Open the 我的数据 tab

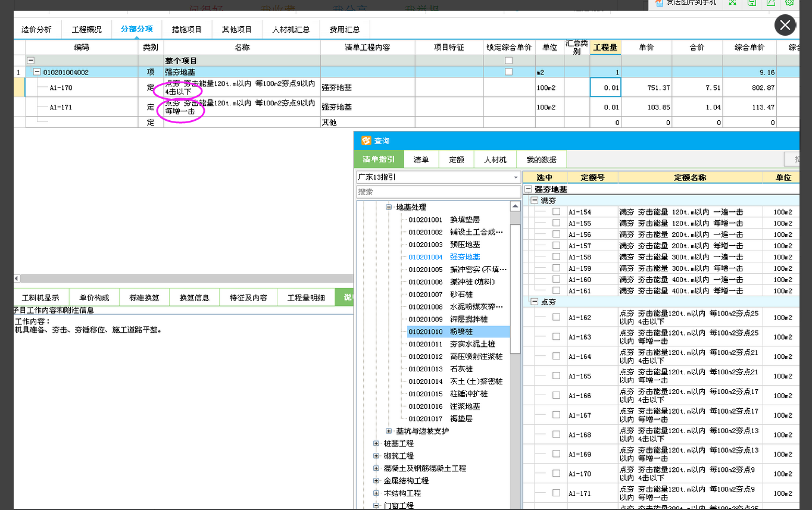coord(542,159)
